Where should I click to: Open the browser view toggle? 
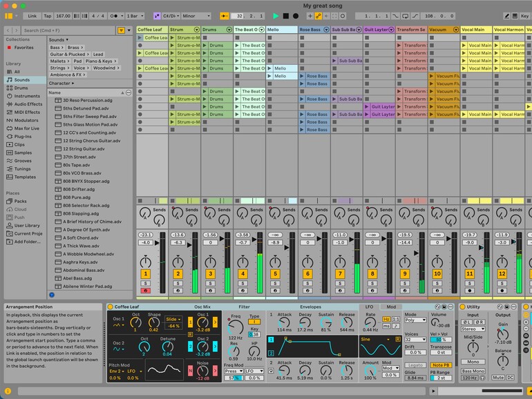click(8, 16)
